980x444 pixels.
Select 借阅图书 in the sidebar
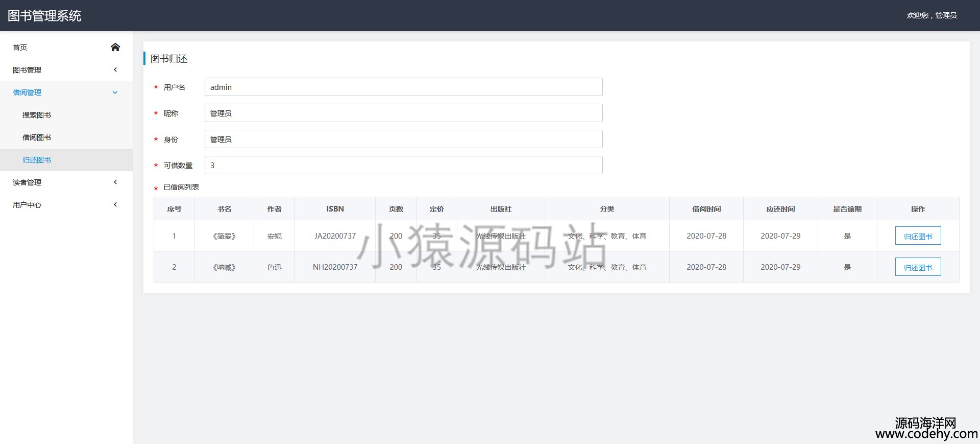pos(37,137)
